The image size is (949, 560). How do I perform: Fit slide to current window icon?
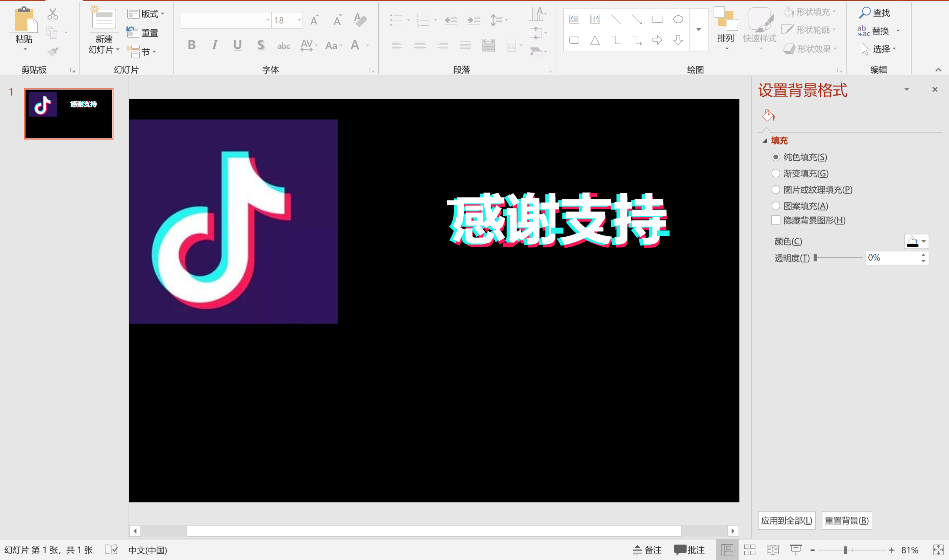pos(938,550)
